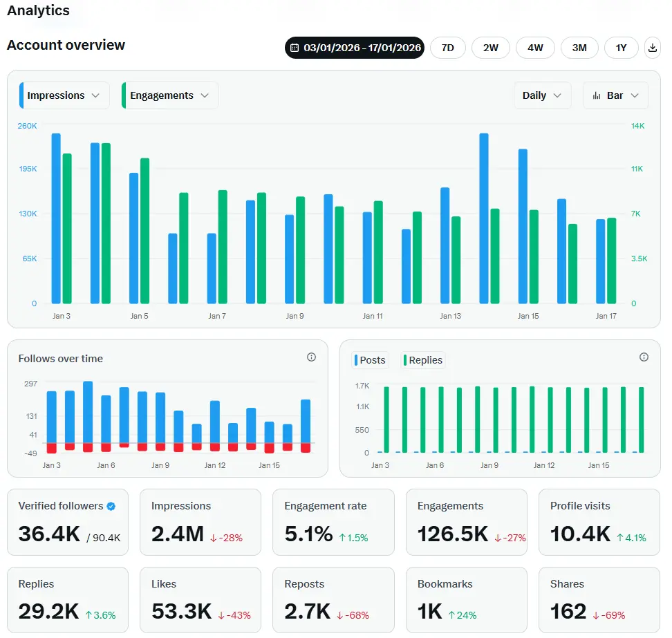The width and height of the screenshot is (672, 638).
Task: Click the info icon on Follows over time
Action: click(x=311, y=357)
